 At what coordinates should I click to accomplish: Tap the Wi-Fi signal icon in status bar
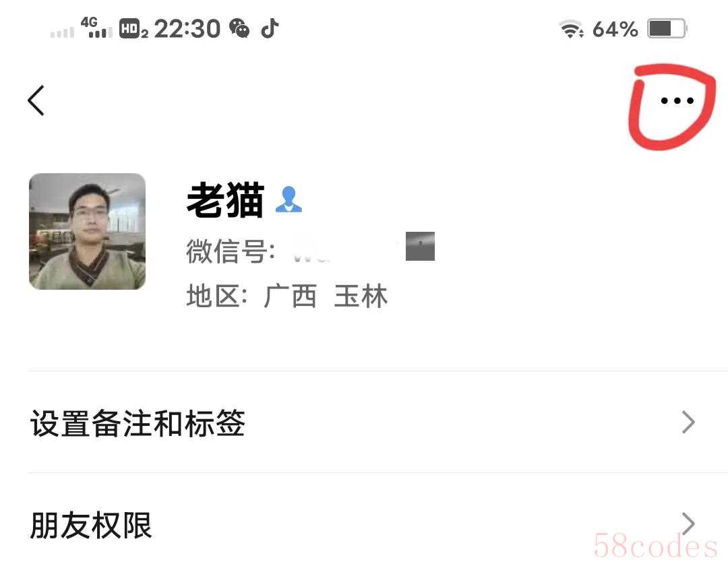[571, 29]
